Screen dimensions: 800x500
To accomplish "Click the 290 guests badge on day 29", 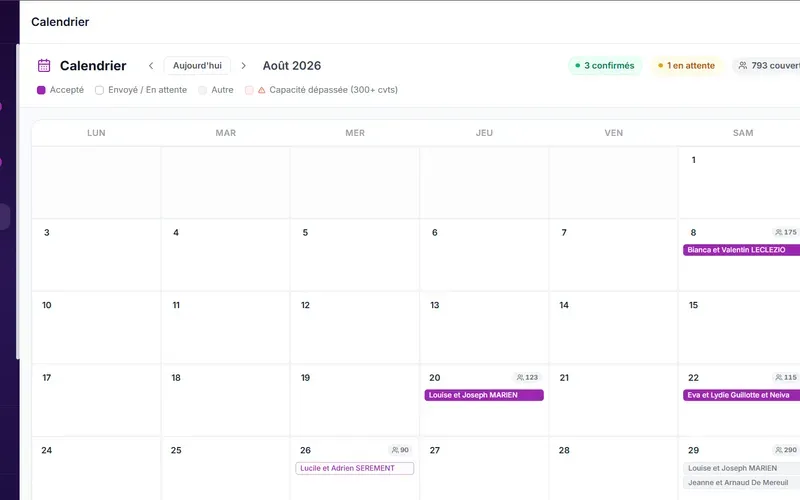I will click(786, 450).
